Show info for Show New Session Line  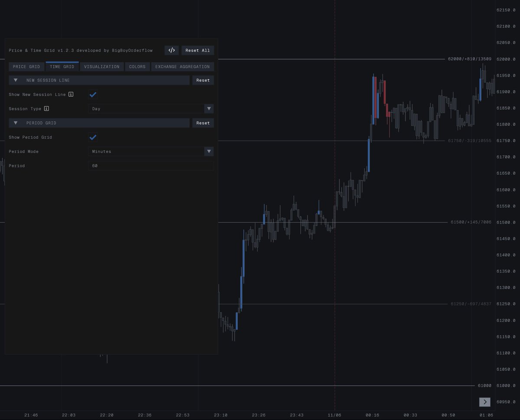click(x=71, y=94)
